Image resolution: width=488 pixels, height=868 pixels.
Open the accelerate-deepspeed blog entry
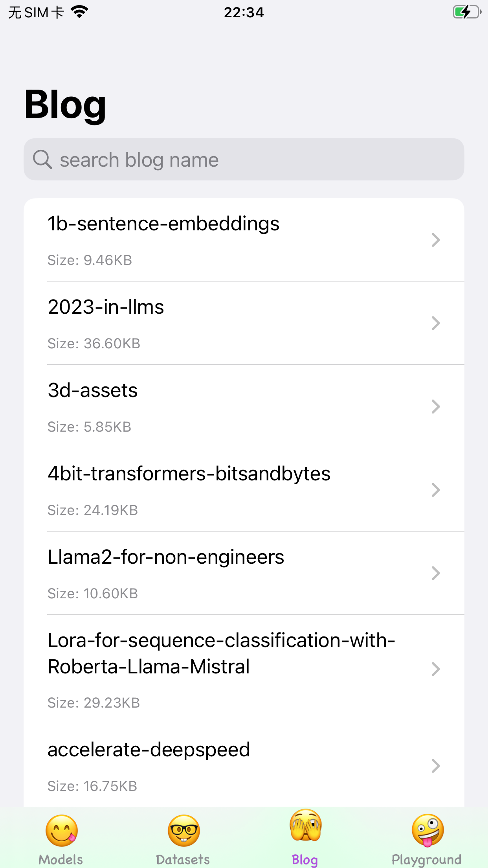[x=149, y=750]
